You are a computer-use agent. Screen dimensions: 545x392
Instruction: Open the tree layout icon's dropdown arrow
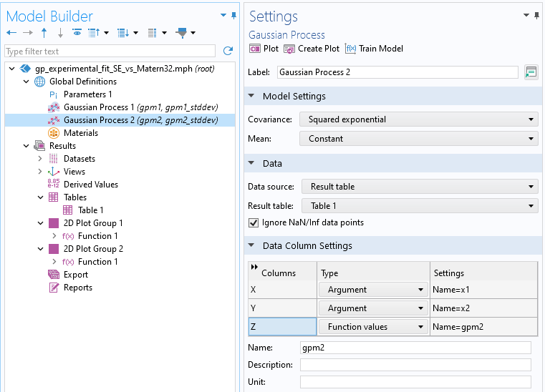coord(165,33)
